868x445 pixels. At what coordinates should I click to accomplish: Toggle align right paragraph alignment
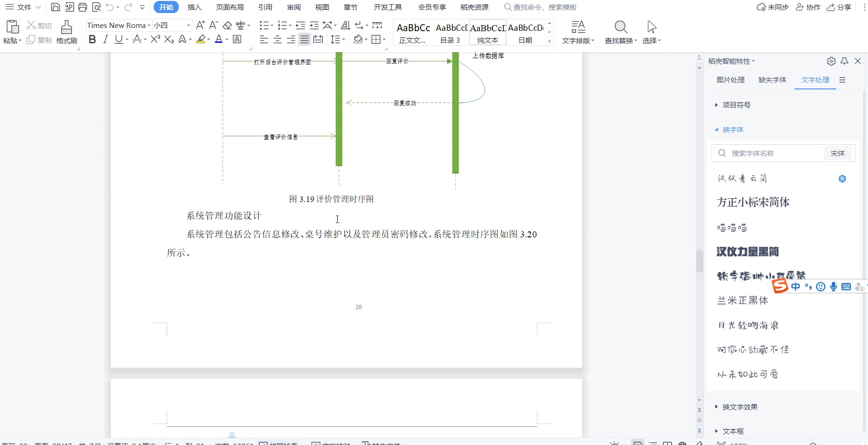point(291,40)
